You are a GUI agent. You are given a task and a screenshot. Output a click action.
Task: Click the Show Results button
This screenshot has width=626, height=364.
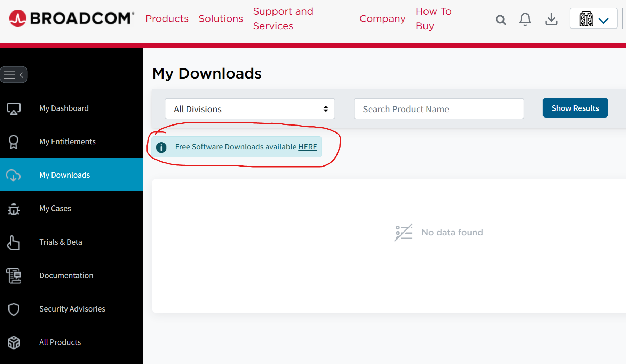[x=575, y=108]
